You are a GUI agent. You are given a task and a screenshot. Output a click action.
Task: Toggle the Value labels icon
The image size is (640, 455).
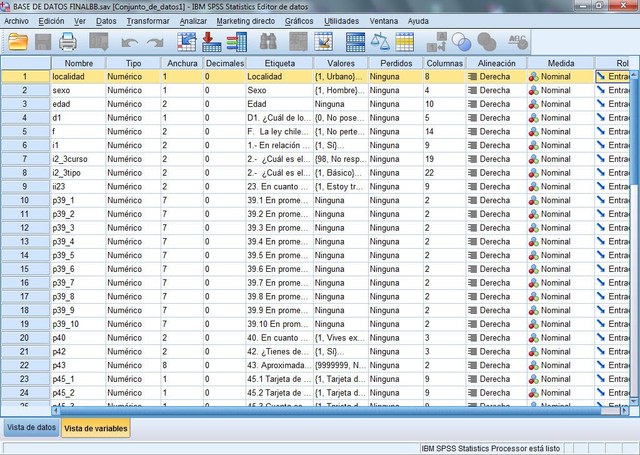[x=436, y=42]
